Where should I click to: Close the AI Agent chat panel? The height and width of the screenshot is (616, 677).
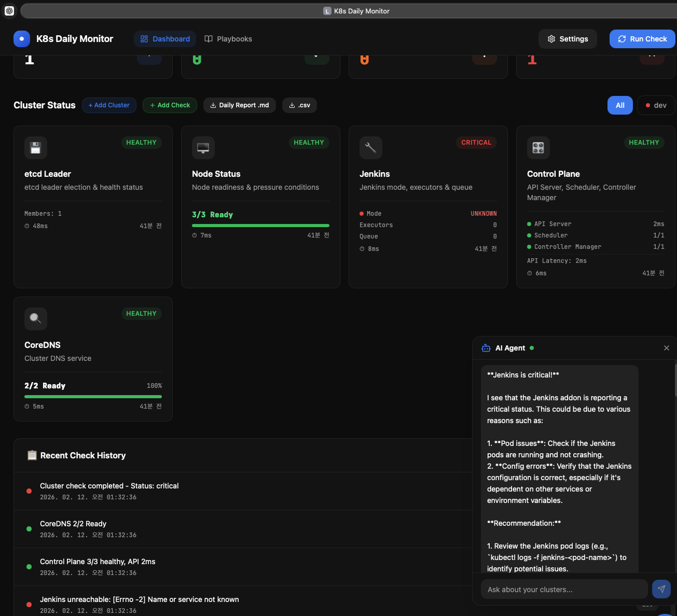(667, 348)
